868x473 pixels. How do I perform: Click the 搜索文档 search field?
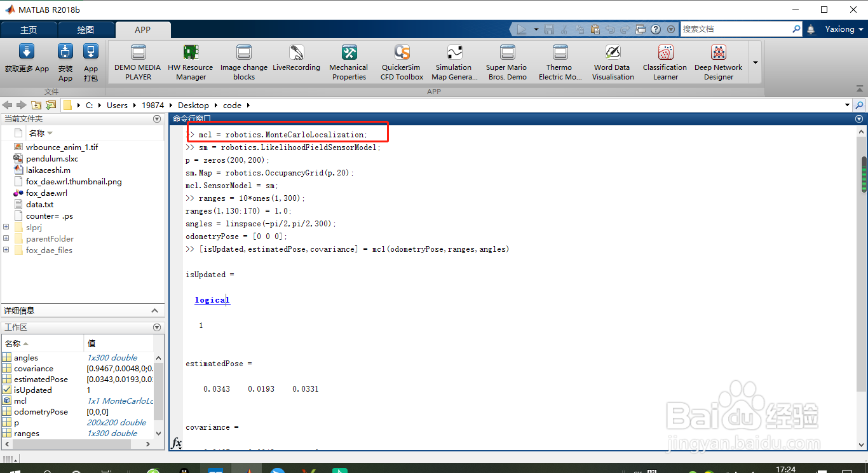pos(736,29)
